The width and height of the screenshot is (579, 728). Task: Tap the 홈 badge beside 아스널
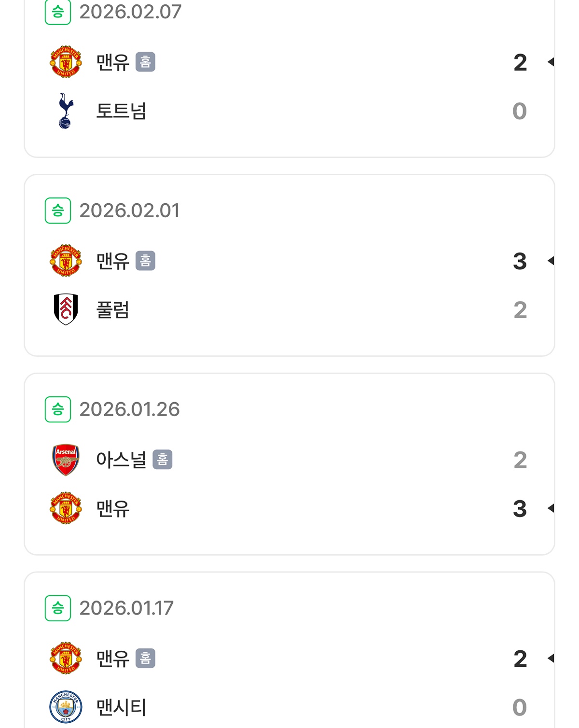tap(163, 460)
